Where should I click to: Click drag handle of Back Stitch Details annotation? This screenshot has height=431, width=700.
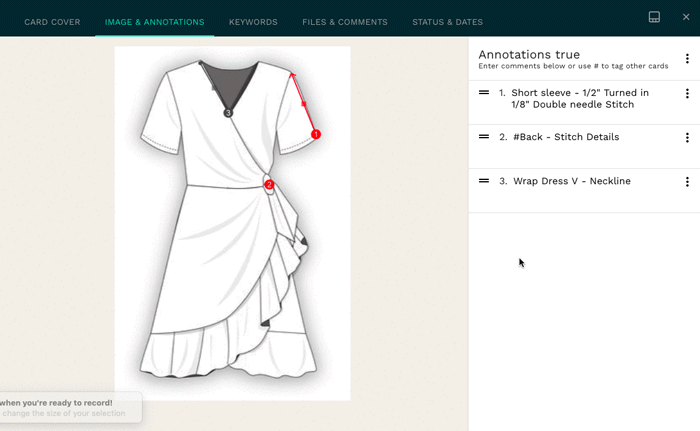point(484,137)
